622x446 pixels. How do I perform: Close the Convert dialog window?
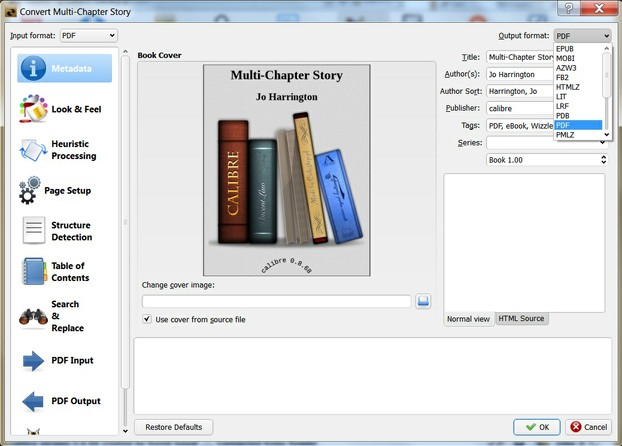tap(599, 8)
